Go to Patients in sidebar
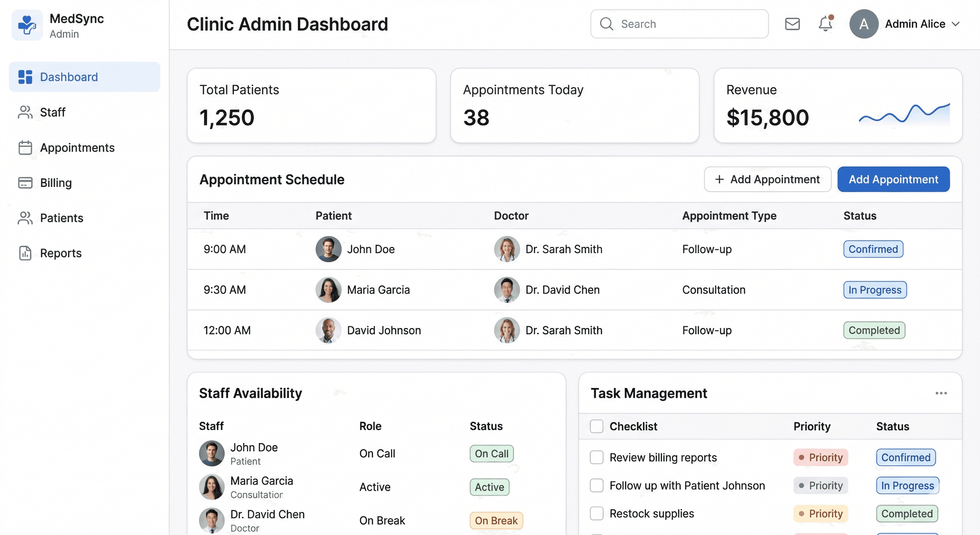Screen dimensions: 980x535 pos(61,218)
